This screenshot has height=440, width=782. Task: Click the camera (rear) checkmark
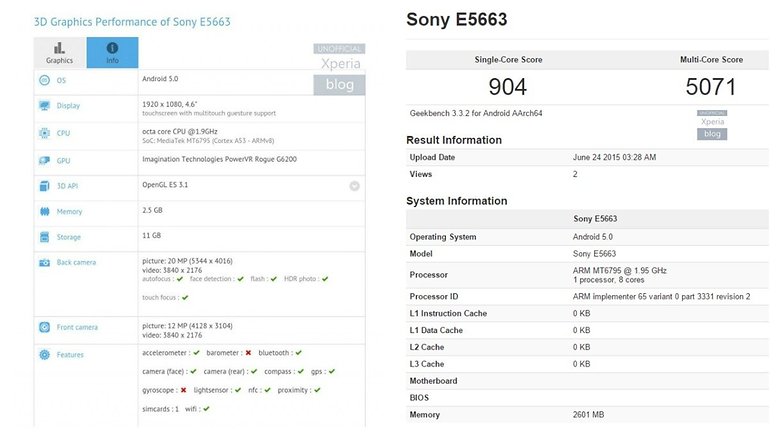254,371
